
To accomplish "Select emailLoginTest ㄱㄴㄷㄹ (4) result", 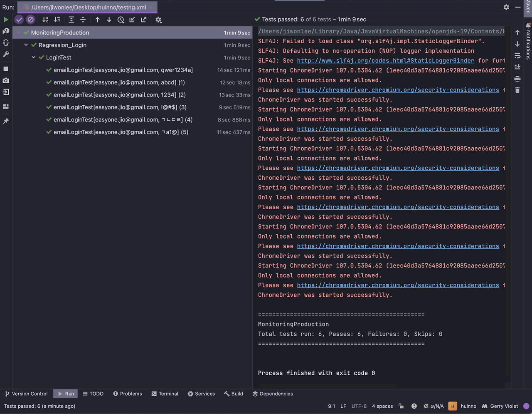I will [x=133, y=120].
